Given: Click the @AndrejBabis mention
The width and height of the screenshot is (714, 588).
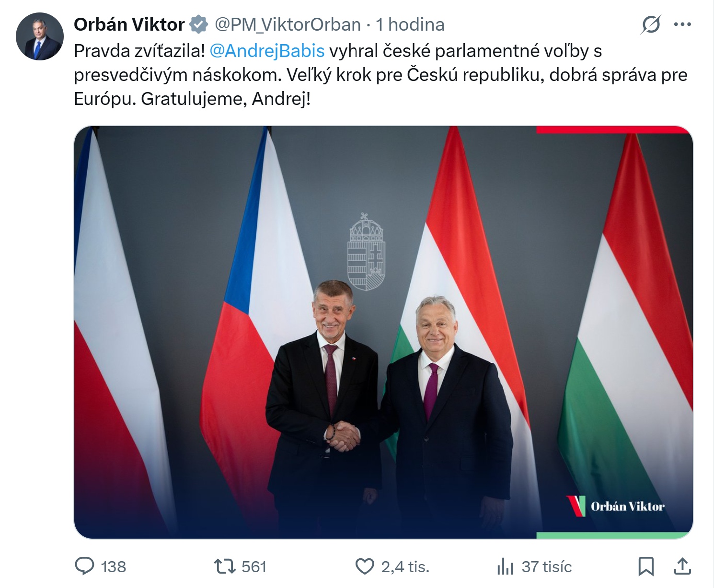Looking at the screenshot, I should pos(267,51).
